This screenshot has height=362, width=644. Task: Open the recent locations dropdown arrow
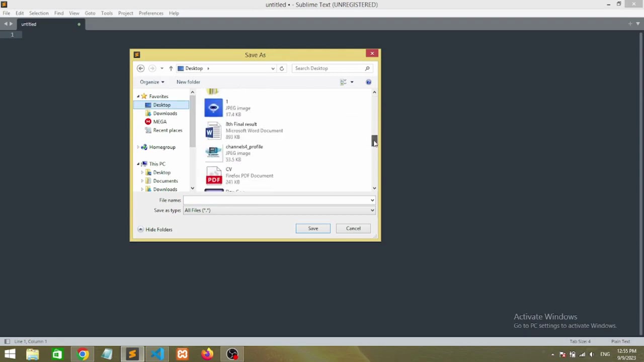pyautogui.click(x=162, y=68)
